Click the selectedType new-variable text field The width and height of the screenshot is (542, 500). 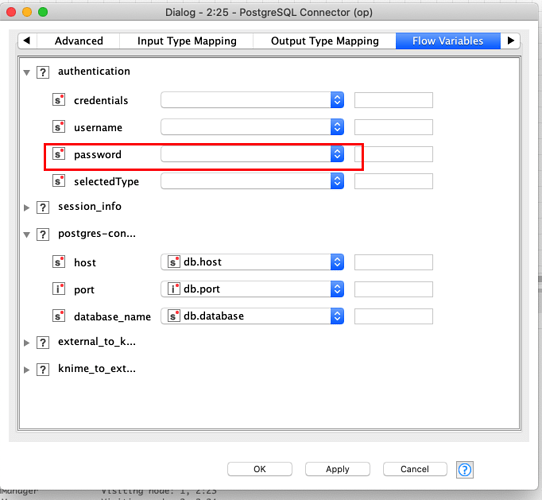click(393, 181)
